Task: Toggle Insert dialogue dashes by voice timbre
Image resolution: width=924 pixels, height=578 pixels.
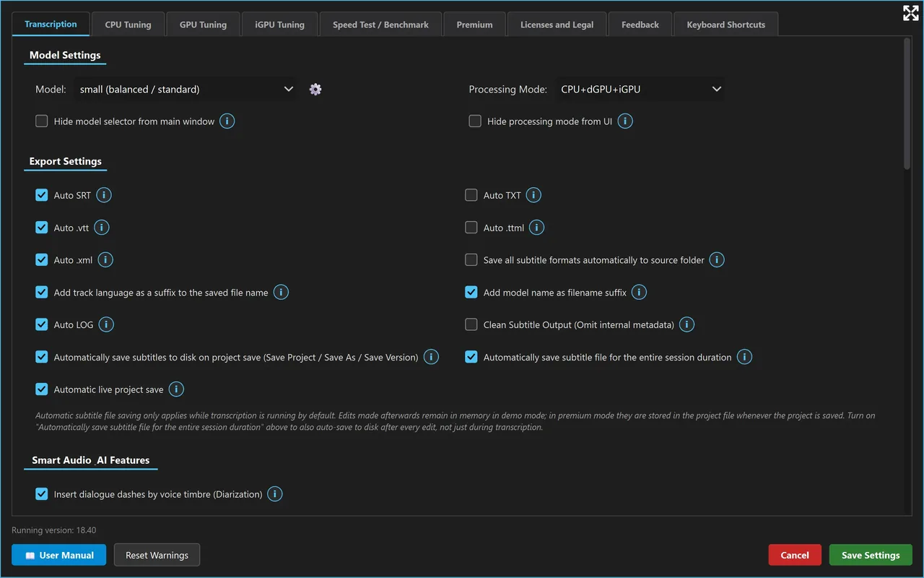Action: pyautogui.click(x=42, y=494)
